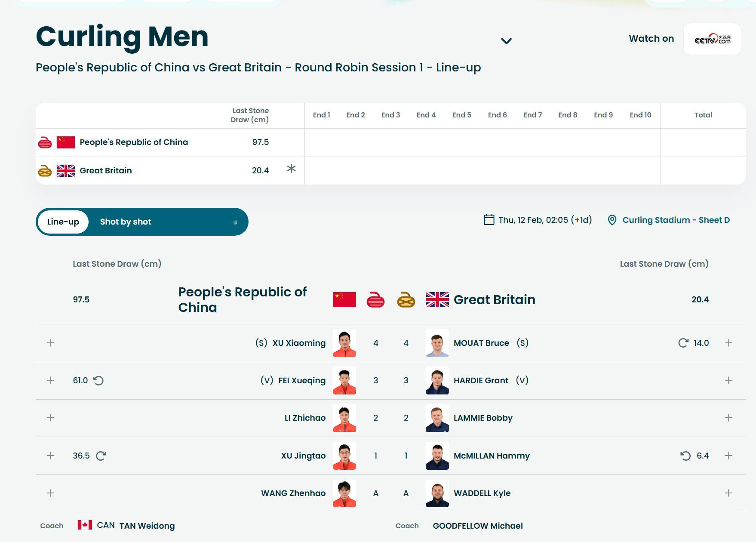This screenshot has width=756, height=542.
Task: Click counter-clockwise icon beside FEI's 61.0
Action: coord(98,380)
